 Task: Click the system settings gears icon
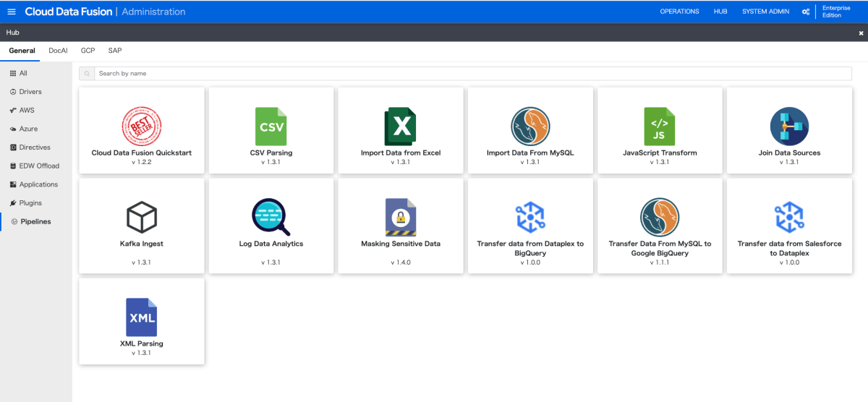(x=806, y=12)
